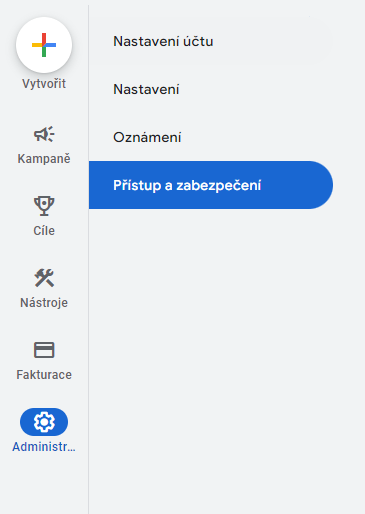Click the vertical divider beside the sidebar
365x514 pixels.
[x=89, y=259]
